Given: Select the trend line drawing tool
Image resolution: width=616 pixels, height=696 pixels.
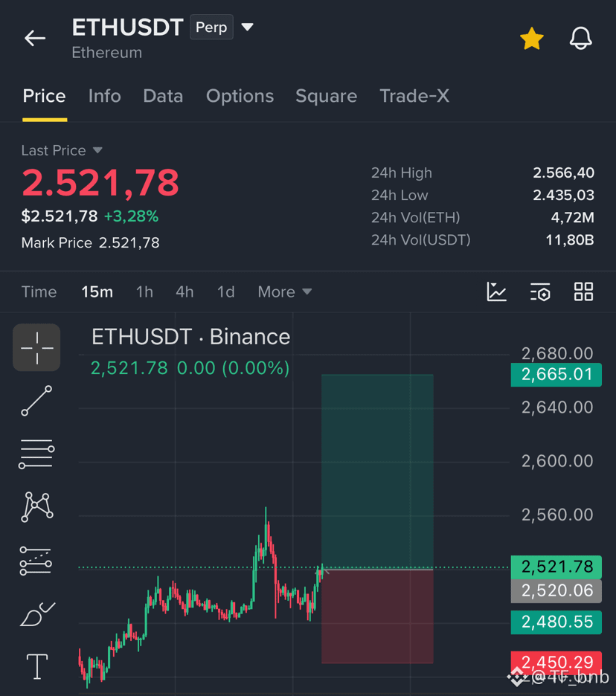Looking at the screenshot, I should pos(36,401).
